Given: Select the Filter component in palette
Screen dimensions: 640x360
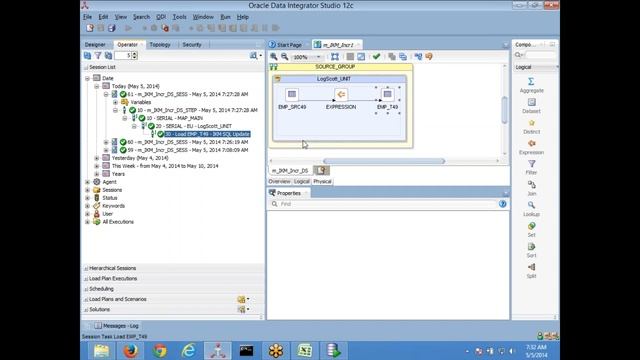Looking at the screenshot, I should [531, 164].
